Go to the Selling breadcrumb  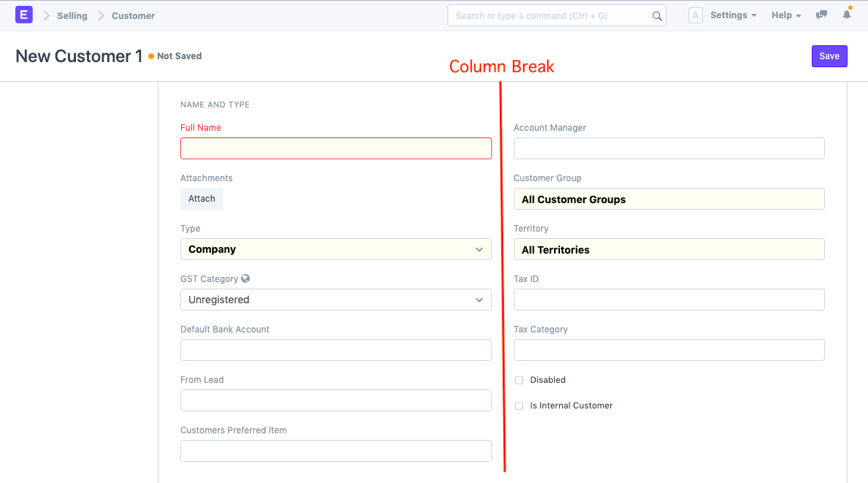(72, 15)
